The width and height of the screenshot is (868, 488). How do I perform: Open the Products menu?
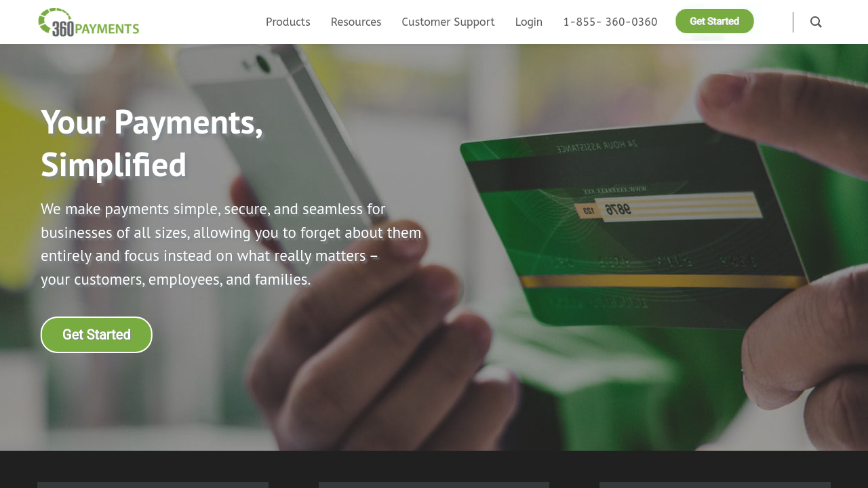pyautogui.click(x=288, y=22)
